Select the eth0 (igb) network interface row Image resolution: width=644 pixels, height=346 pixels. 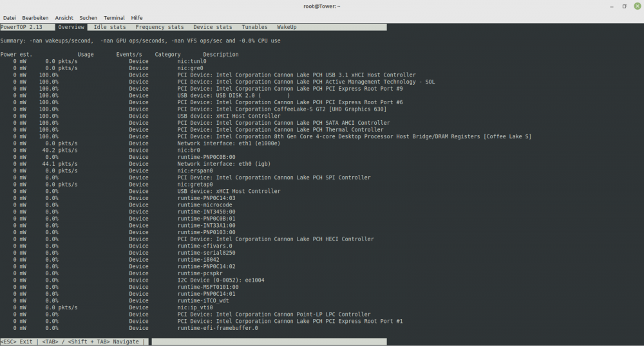tap(142, 163)
